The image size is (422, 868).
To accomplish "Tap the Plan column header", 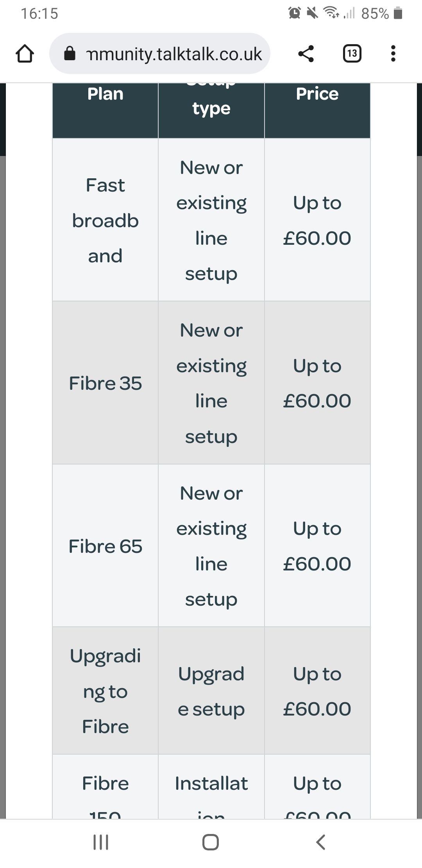I will pyautogui.click(x=105, y=94).
